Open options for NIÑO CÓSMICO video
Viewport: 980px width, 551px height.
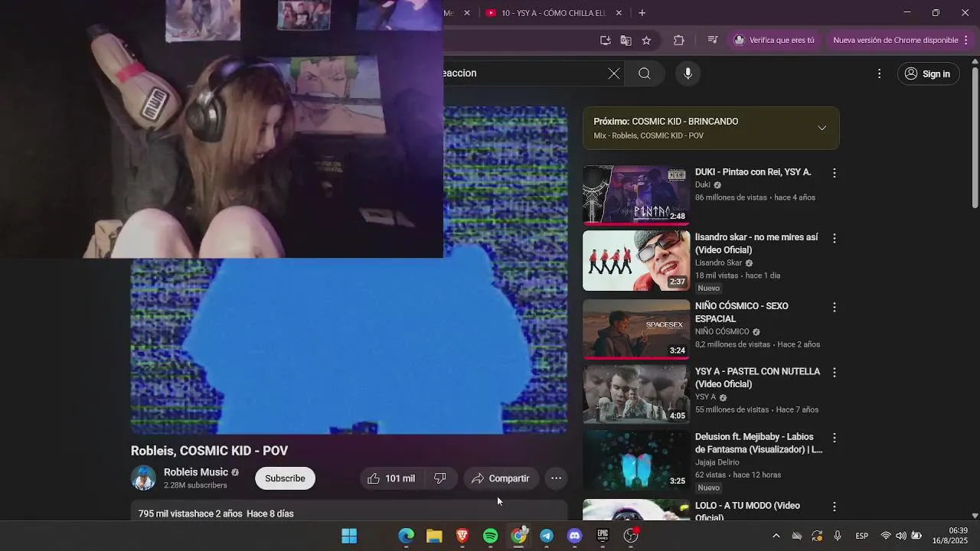[x=835, y=307]
